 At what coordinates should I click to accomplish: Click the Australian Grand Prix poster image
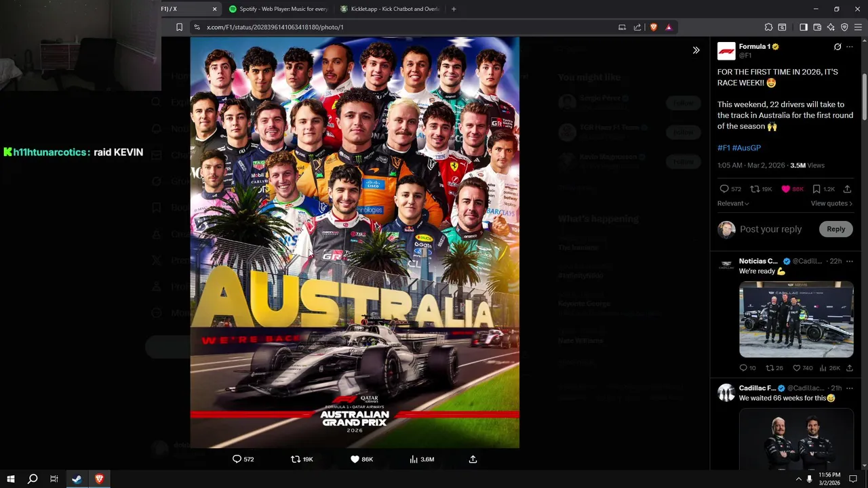[355, 242]
